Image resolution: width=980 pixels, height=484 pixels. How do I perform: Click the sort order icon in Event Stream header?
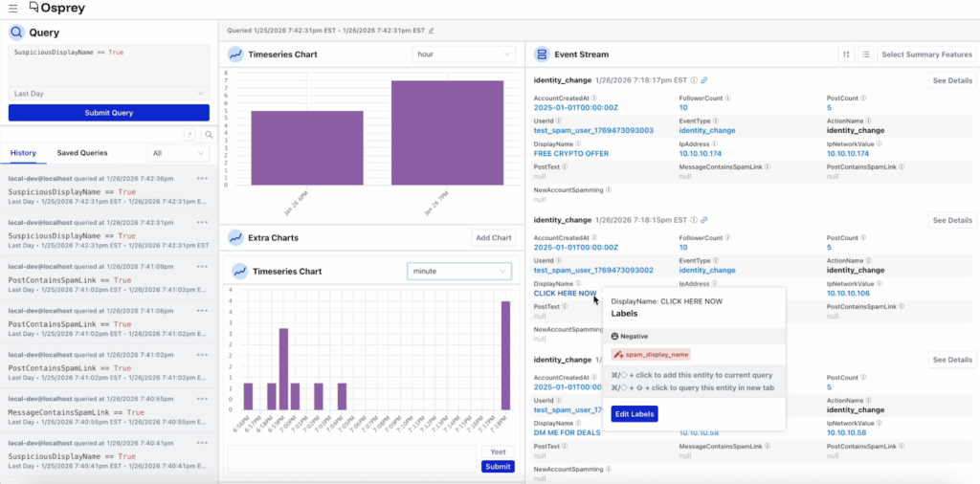pos(846,55)
